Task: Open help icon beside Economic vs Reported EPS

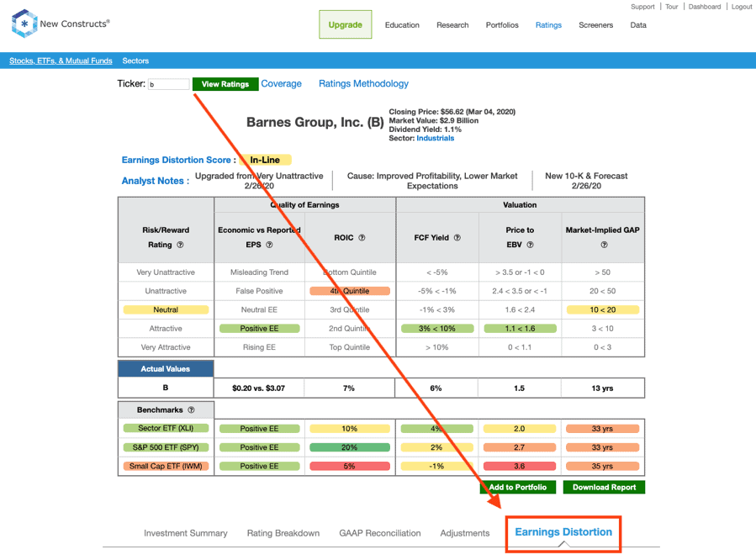Action: (x=269, y=245)
